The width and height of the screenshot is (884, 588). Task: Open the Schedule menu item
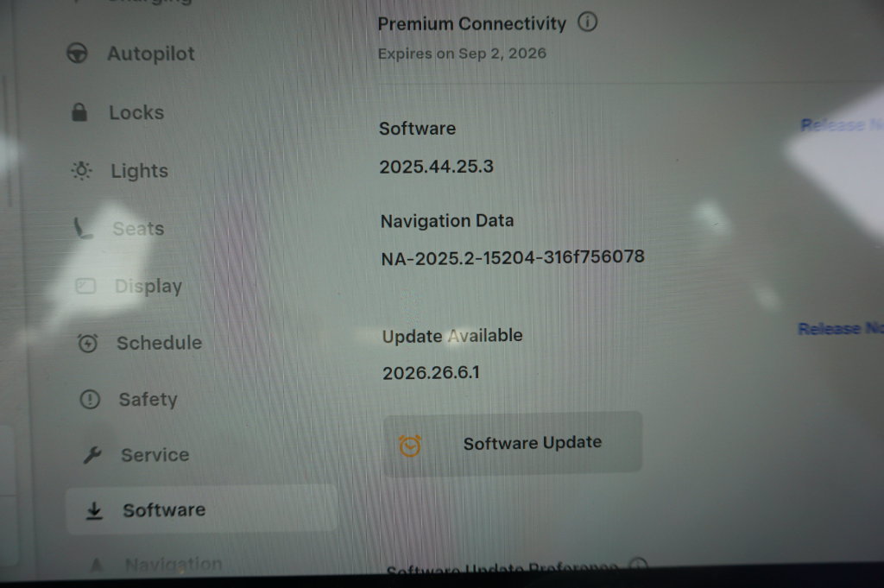(x=159, y=343)
